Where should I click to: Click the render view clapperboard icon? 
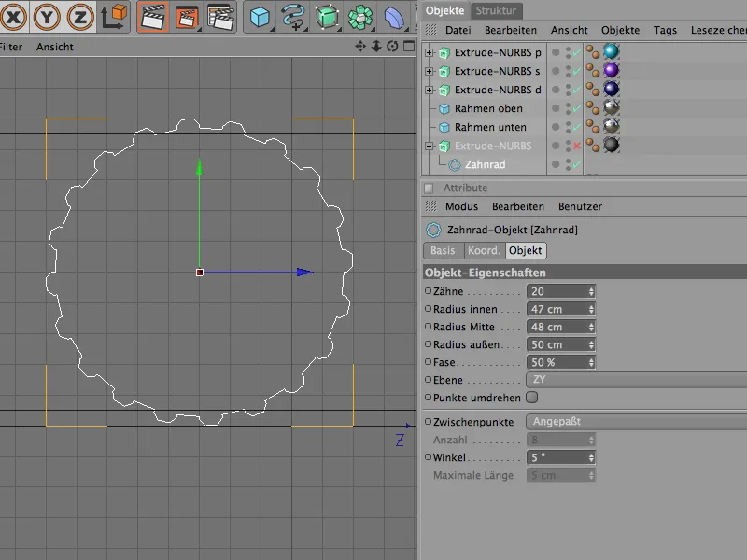coord(153,17)
